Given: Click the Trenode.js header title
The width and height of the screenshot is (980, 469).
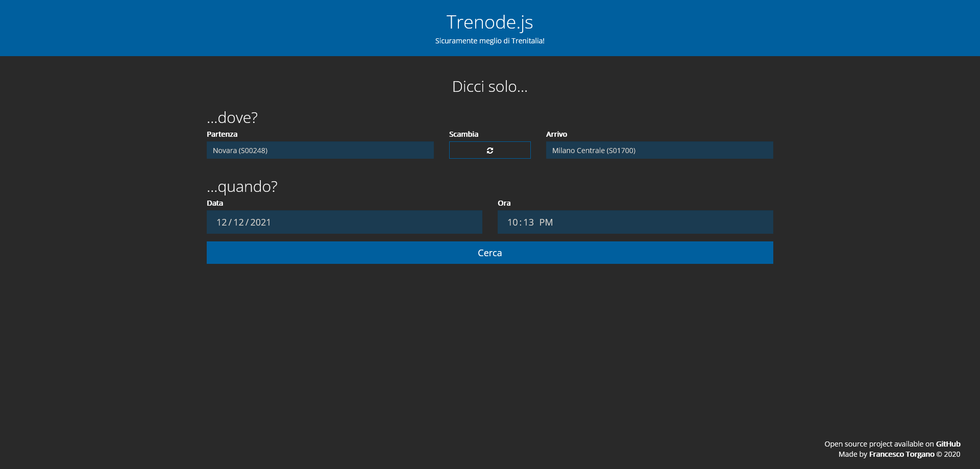Looking at the screenshot, I should tap(490, 21).
